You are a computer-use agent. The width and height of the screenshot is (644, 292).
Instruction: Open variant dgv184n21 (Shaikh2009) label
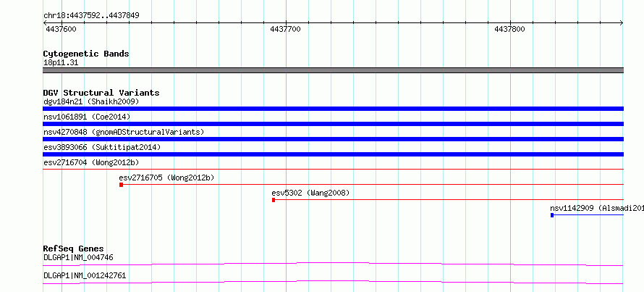pos(91,101)
